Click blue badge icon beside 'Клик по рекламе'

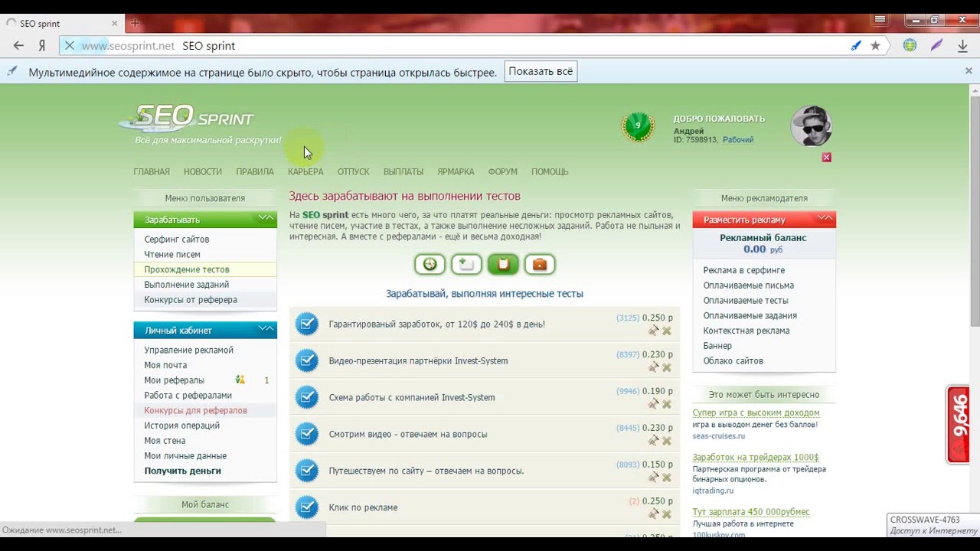(x=306, y=507)
